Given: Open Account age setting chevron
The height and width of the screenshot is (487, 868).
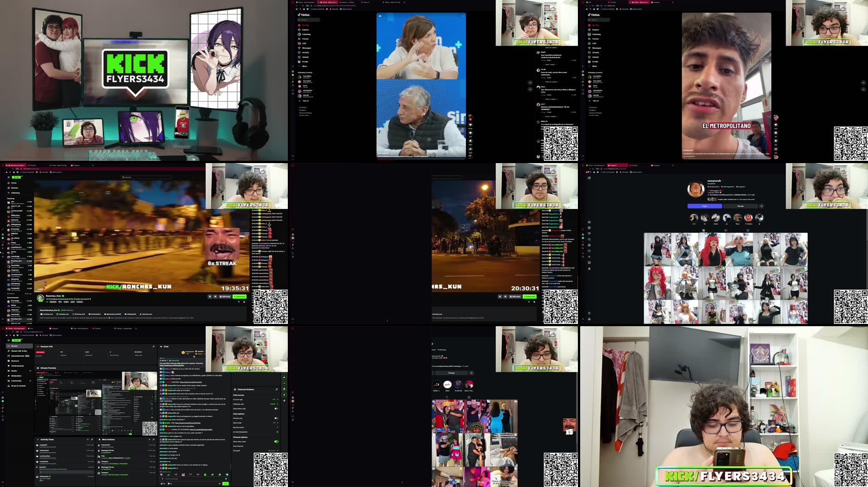Looking at the screenshot, I should click(x=277, y=400).
